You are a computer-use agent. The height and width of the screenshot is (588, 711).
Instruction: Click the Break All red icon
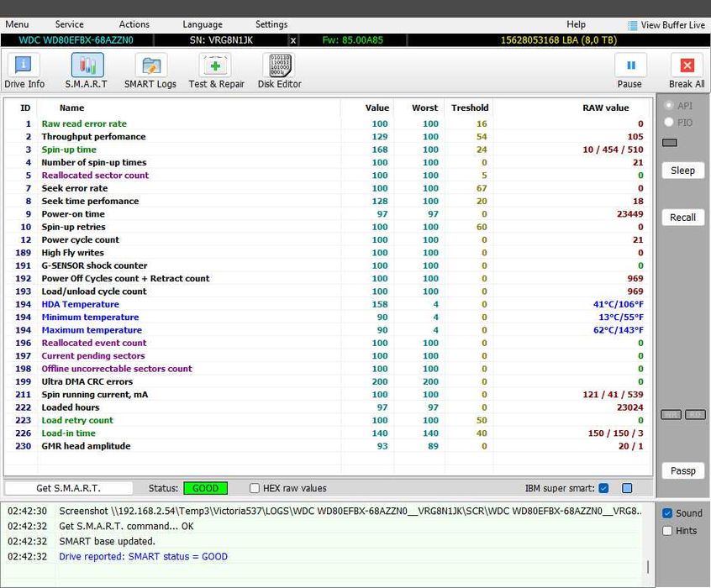tap(687, 66)
